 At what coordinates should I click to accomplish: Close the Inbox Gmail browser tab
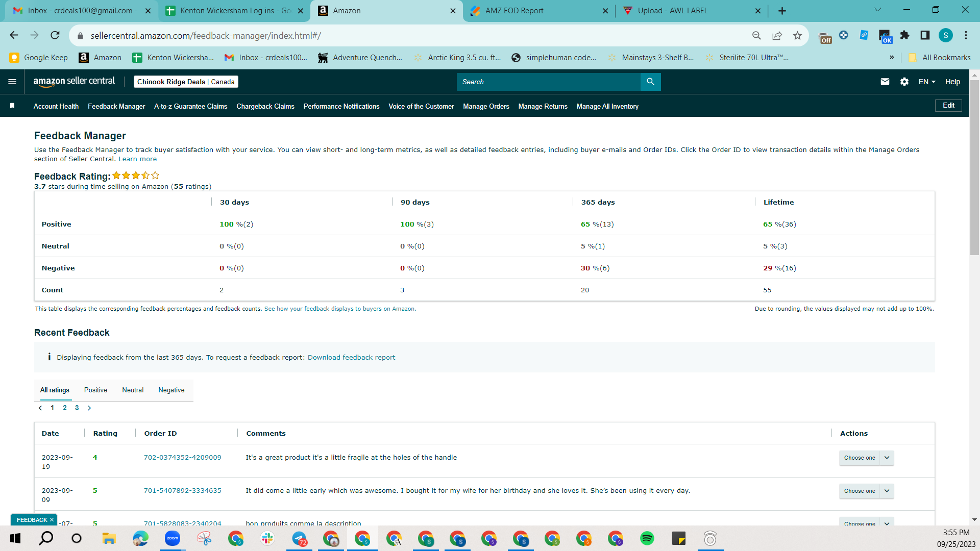(148, 11)
